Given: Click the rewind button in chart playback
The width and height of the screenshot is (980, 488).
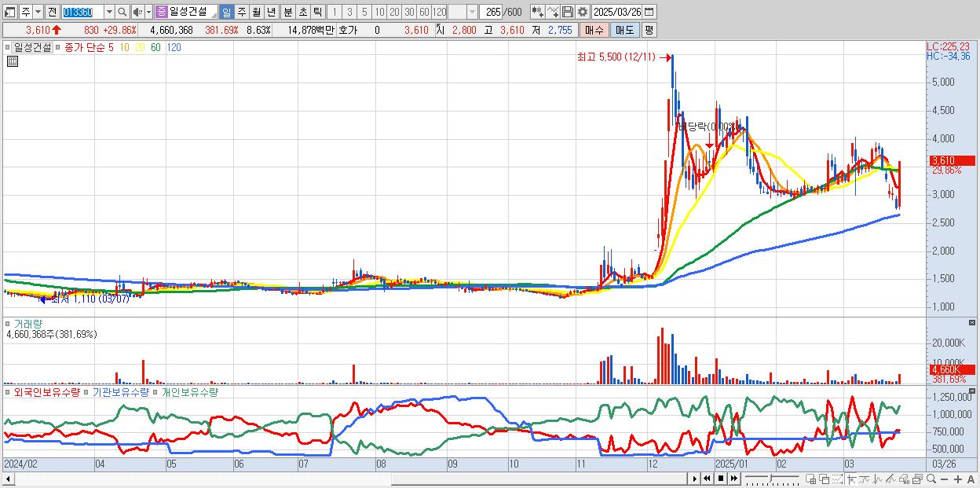Looking at the screenshot, I should coord(707,479).
